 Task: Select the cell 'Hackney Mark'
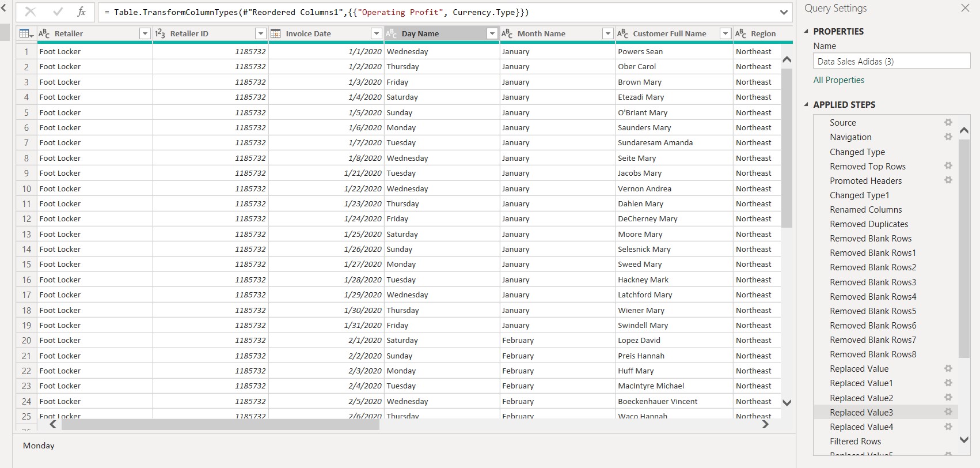674,280
